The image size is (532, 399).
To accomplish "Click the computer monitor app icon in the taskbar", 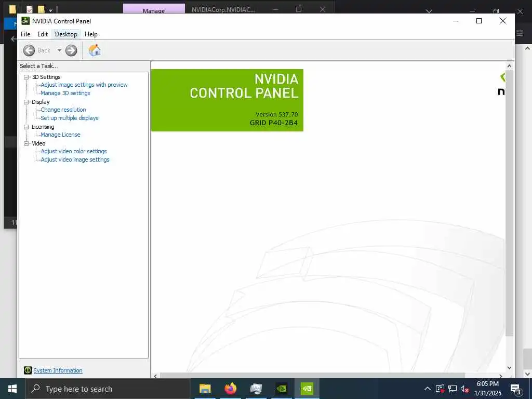I will click(256, 389).
